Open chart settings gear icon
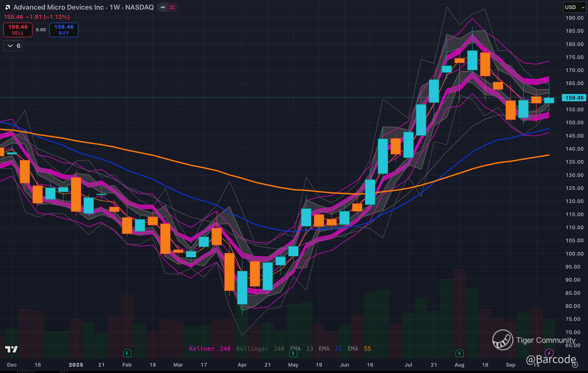The width and height of the screenshot is (588, 373). [x=575, y=365]
